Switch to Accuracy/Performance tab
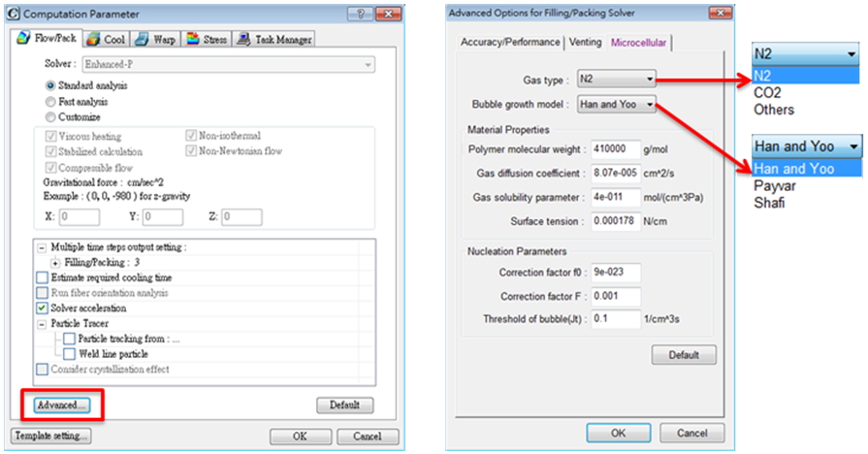Image resolution: width=868 pixels, height=454 pixels. point(510,42)
